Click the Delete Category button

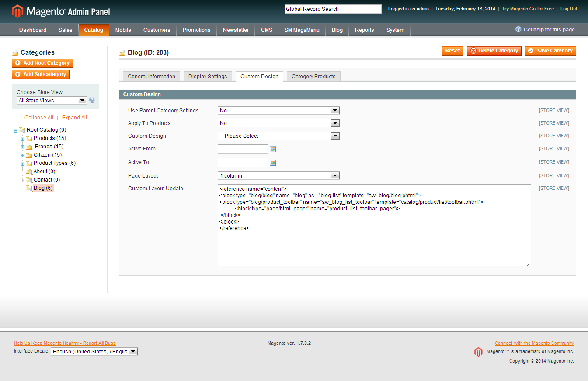pyautogui.click(x=494, y=51)
